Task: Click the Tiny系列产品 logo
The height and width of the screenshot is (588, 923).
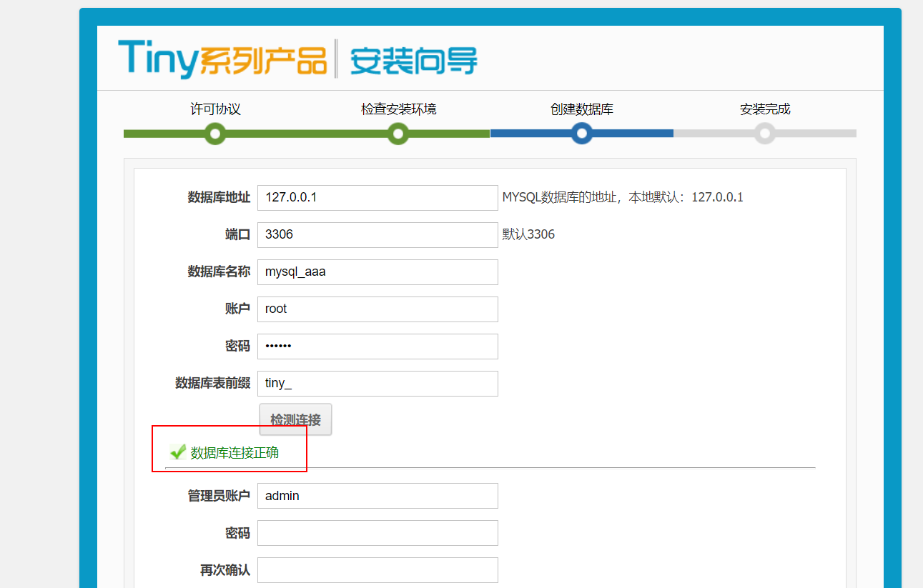Action: point(222,59)
